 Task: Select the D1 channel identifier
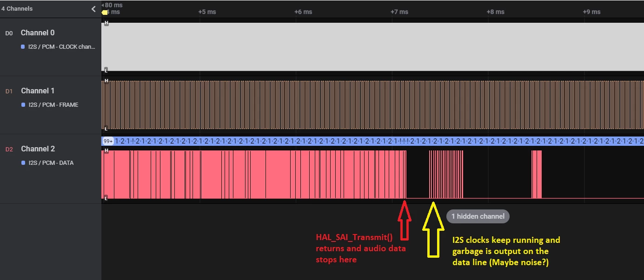pyautogui.click(x=9, y=91)
